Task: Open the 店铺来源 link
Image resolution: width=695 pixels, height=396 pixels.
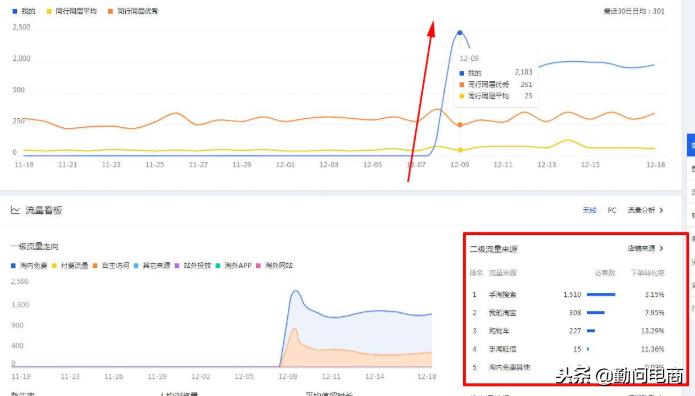Action: pyautogui.click(x=641, y=248)
